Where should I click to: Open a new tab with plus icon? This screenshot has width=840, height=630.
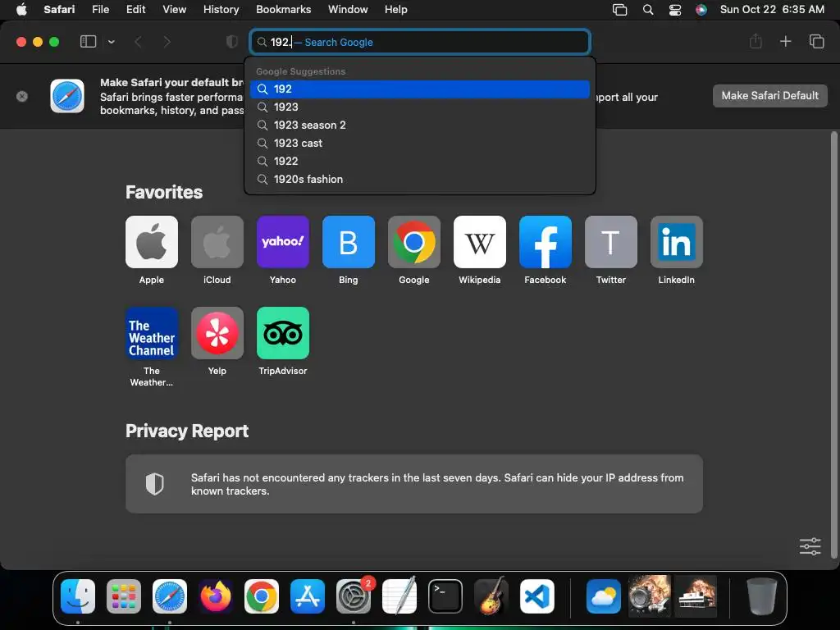pyautogui.click(x=785, y=41)
